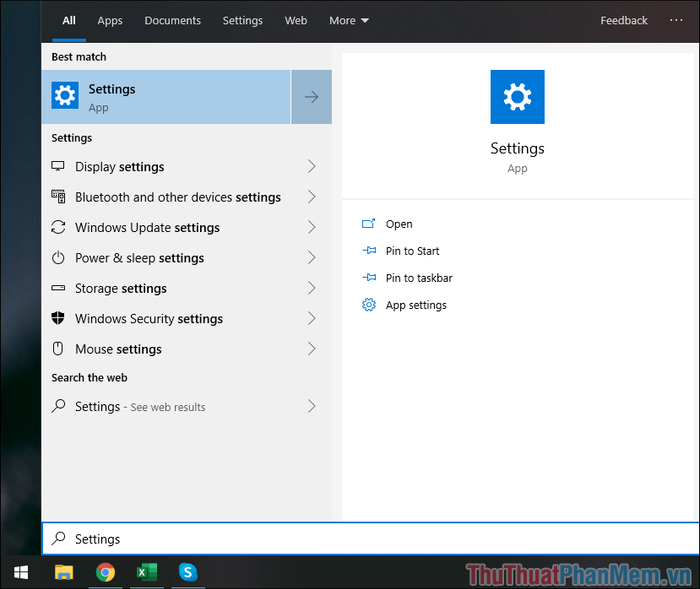Click the search box magnifier icon
The height and width of the screenshot is (589, 700).
pyautogui.click(x=58, y=539)
